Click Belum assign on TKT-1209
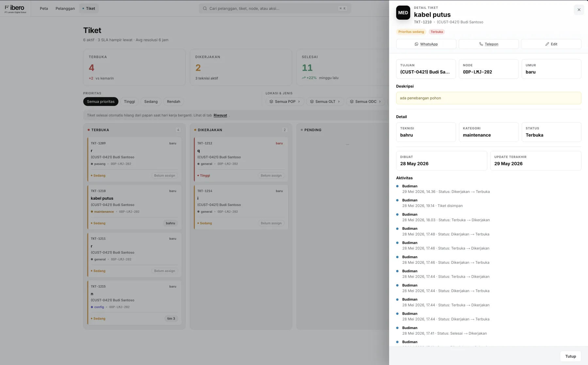The height and width of the screenshot is (365, 588). pyautogui.click(x=165, y=175)
